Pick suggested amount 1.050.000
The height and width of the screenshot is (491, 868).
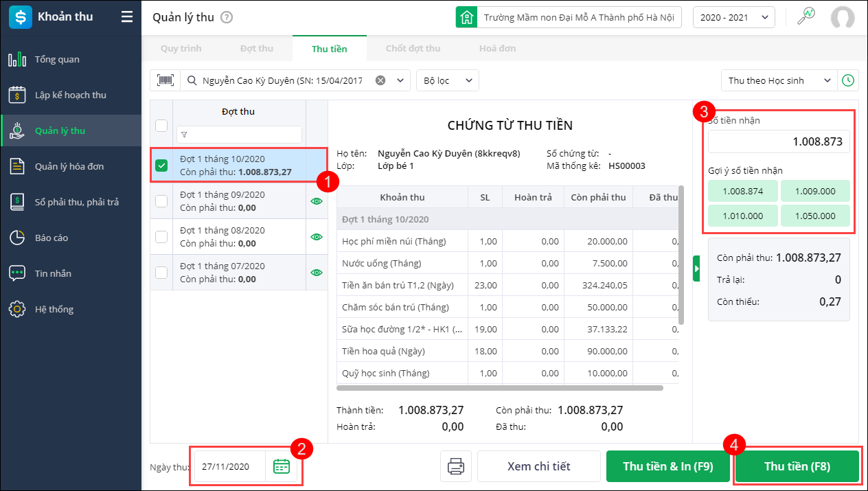point(815,216)
